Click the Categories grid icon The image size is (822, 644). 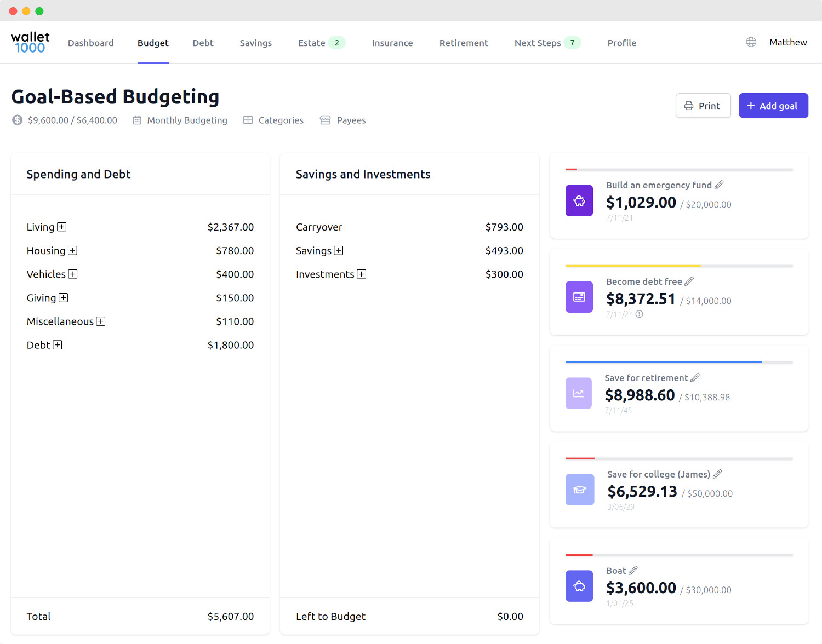(248, 120)
